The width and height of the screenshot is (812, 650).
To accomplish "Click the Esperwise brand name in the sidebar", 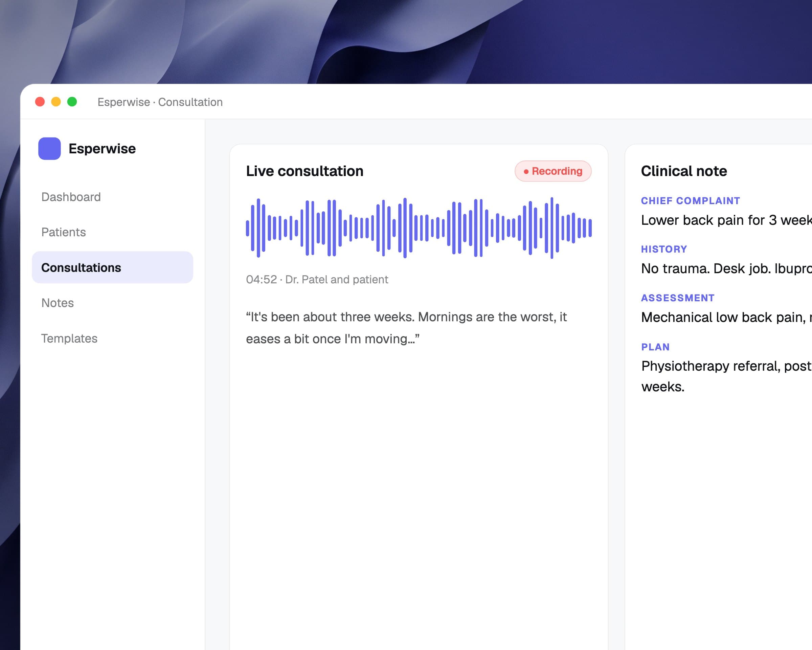I will [102, 149].
